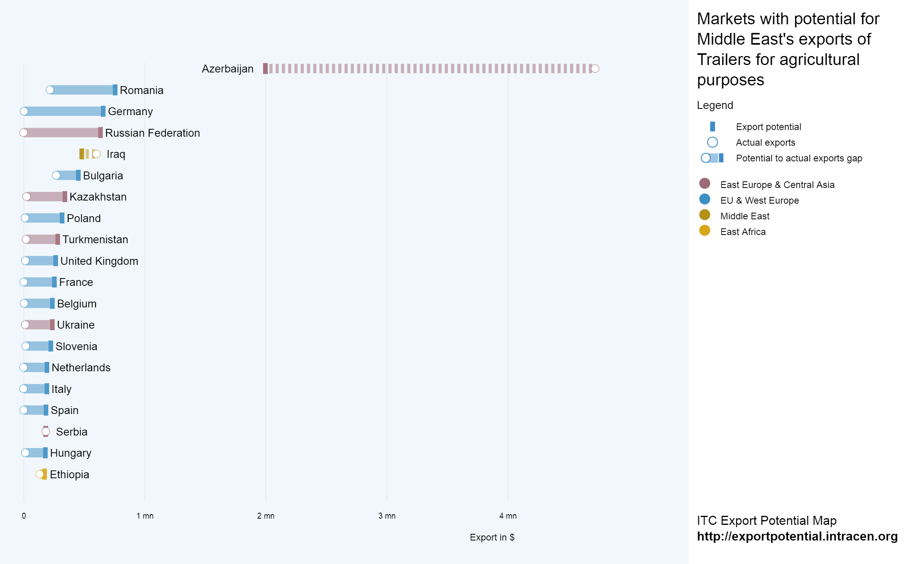
Task: Click the 2 mn axis tick label
Action: (265, 516)
